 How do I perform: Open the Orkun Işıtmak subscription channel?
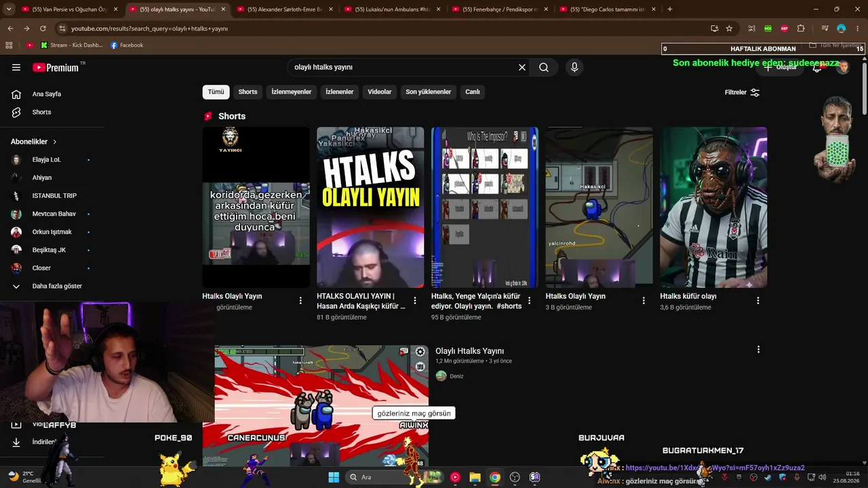coord(50,232)
